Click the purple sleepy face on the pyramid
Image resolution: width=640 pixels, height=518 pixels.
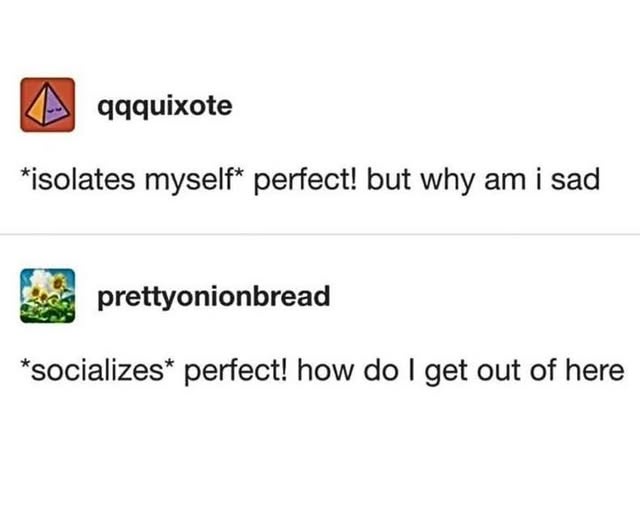pyautogui.click(x=54, y=109)
